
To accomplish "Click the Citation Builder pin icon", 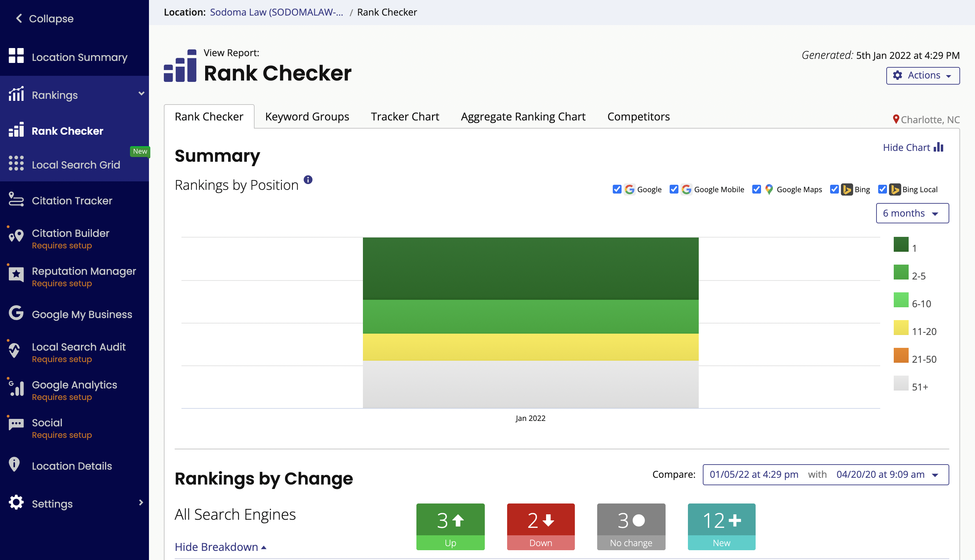I will coord(16,236).
